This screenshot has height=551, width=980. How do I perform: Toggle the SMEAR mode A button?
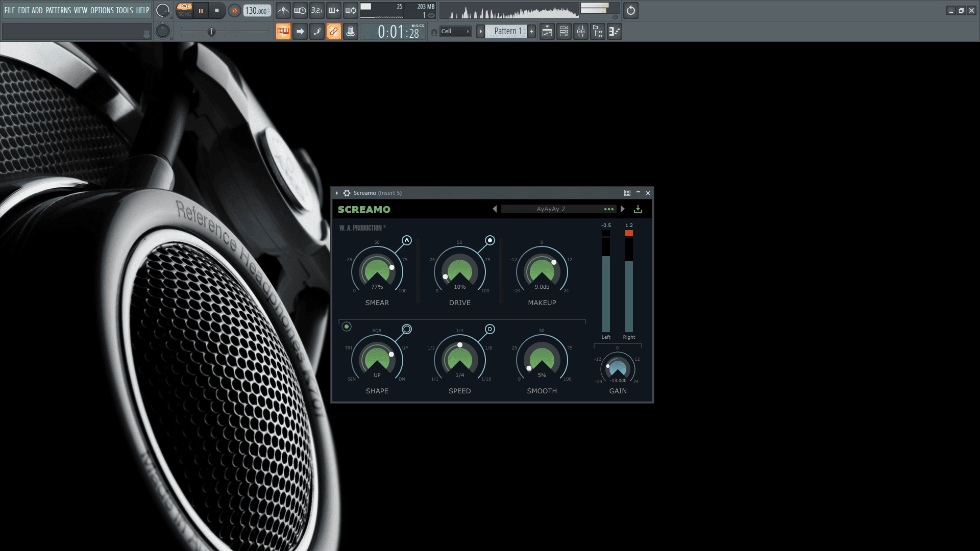point(406,240)
